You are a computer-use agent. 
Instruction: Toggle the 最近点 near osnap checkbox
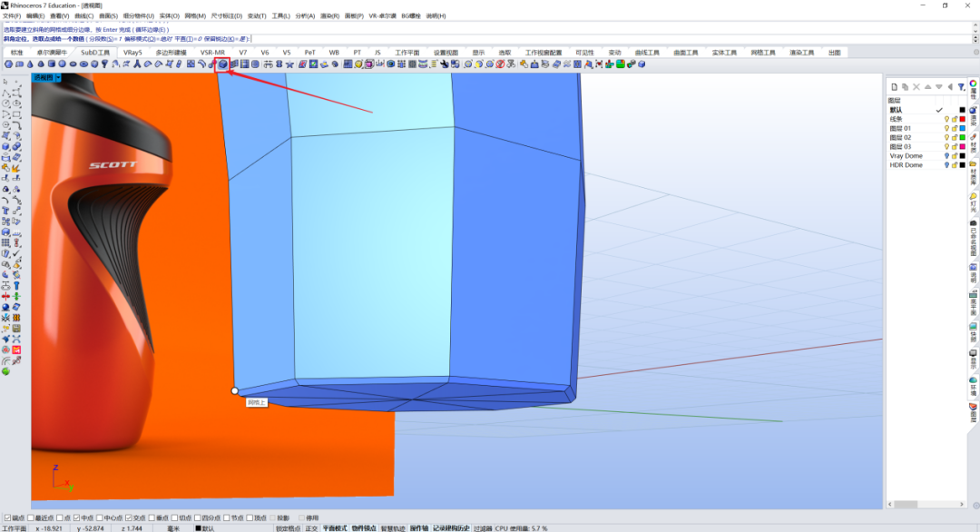[x=31, y=517]
